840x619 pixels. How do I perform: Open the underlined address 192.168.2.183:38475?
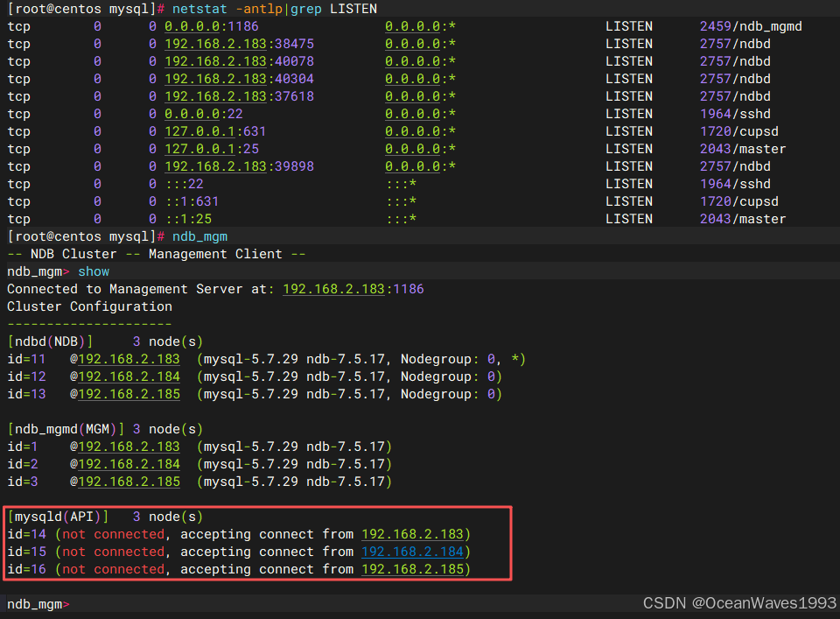pos(239,44)
